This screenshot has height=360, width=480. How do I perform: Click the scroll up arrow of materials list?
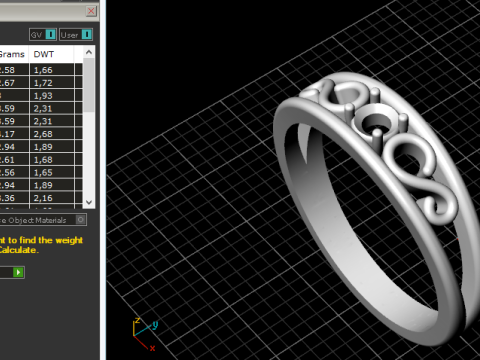[x=89, y=52]
